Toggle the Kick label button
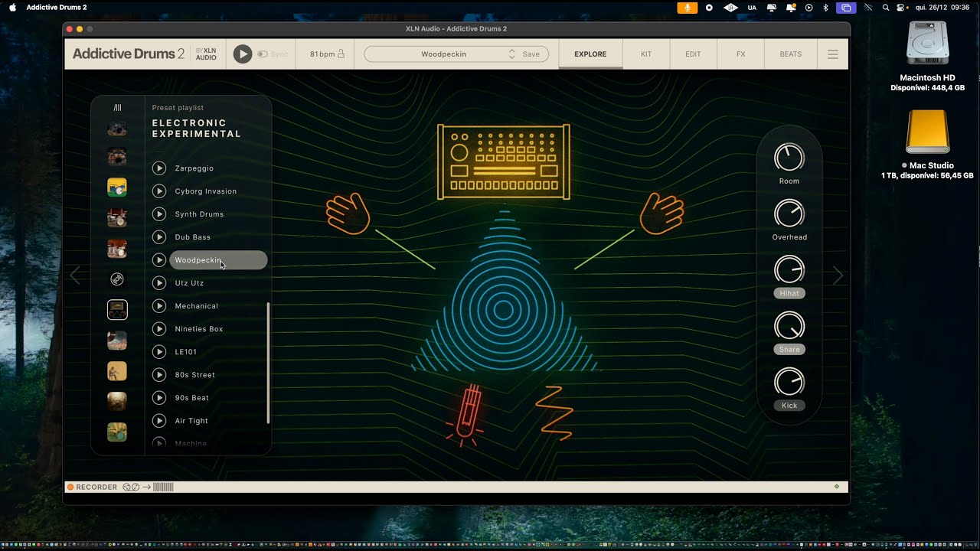 pyautogui.click(x=789, y=406)
